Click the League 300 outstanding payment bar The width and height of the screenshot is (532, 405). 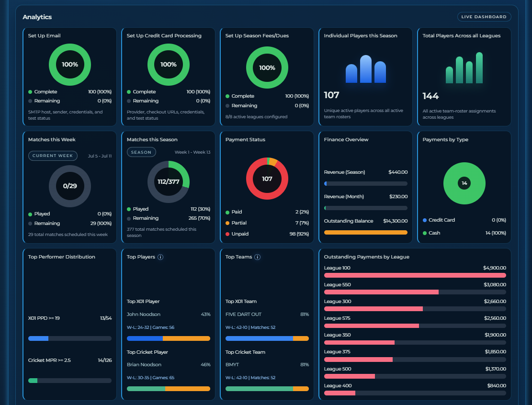415,309
